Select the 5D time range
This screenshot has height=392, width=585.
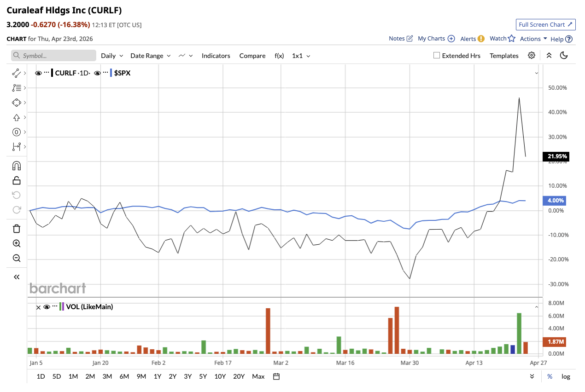click(x=56, y=376)
